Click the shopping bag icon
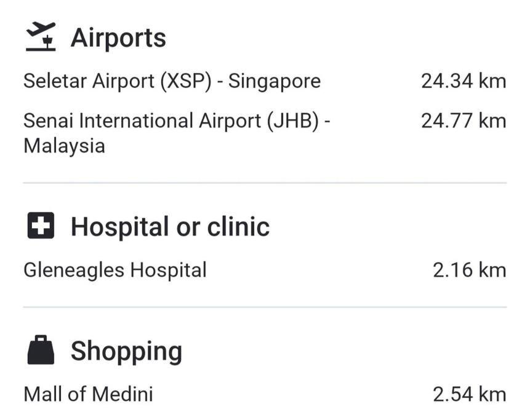530x420 pixels. pos(41,350)
